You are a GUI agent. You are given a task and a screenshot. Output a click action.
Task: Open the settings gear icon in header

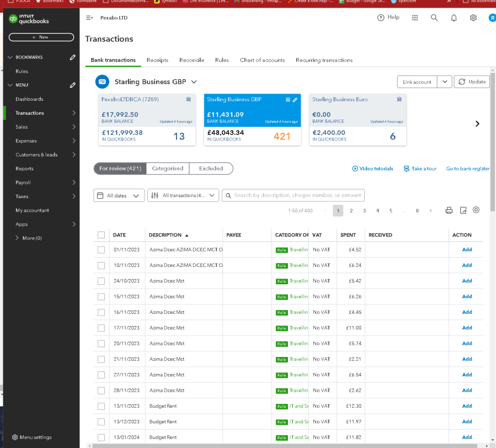click(473, 18)
